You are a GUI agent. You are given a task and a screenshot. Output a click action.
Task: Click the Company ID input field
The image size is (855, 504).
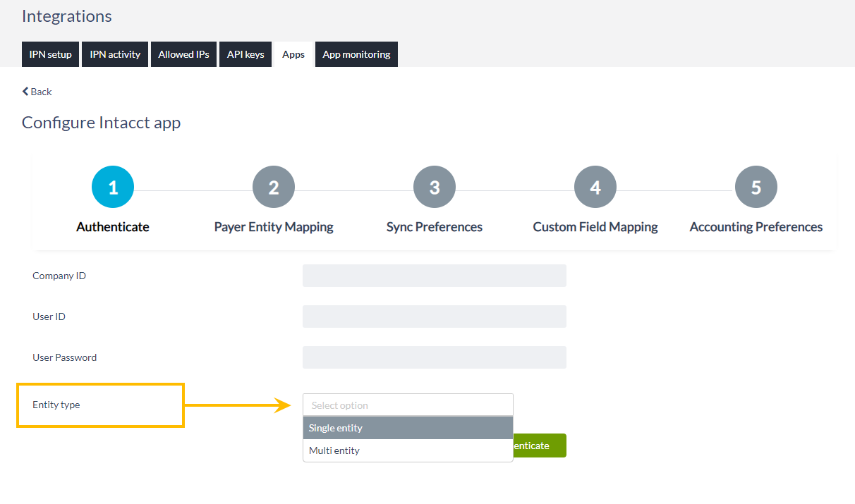tap(434, 276)
